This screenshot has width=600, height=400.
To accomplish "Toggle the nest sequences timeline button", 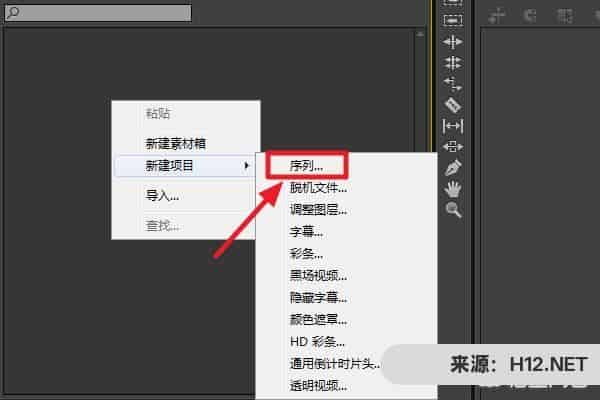I will [497, 16].
